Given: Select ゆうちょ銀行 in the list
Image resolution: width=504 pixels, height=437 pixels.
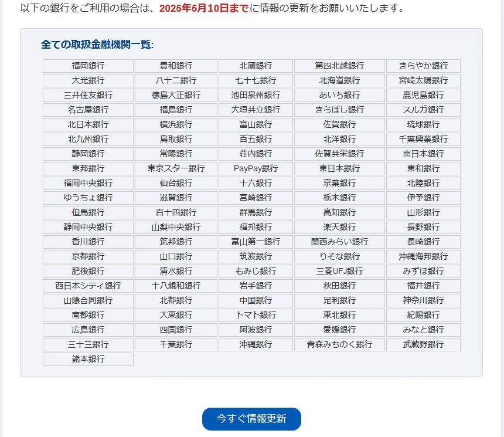Looking at the screenshot, I should [88, 198].
